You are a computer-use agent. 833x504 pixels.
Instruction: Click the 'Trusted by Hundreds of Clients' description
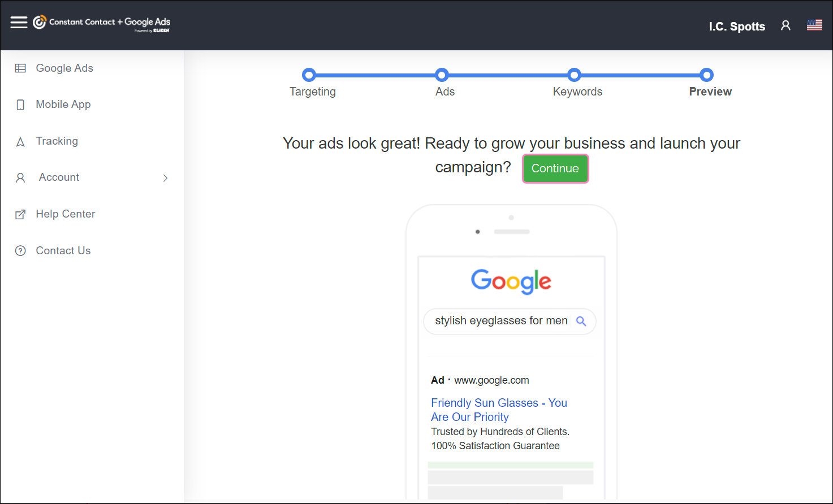(x=500, y=432)
